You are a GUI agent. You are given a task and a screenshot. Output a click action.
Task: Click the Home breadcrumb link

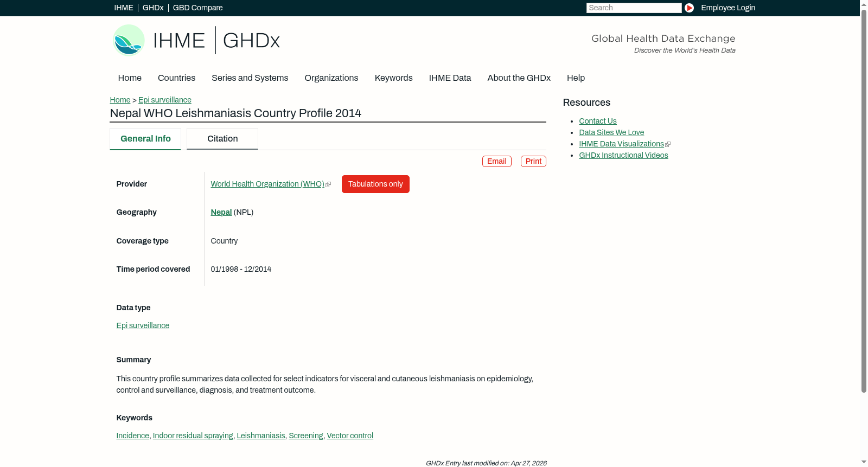click(x=120, y=100)
